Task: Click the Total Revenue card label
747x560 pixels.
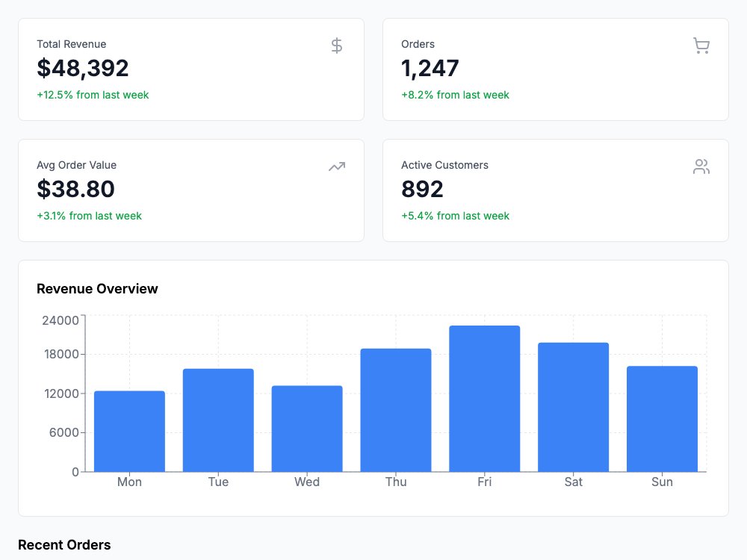Action: coord(72,44)
